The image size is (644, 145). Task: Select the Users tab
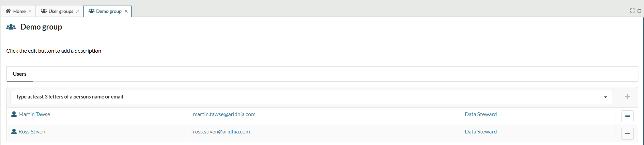click(20, 74)
